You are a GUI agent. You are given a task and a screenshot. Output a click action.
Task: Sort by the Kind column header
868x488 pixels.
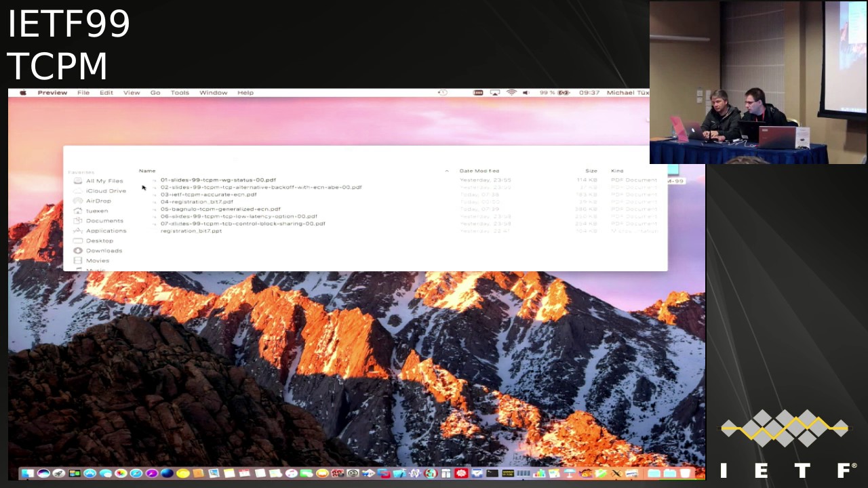click(x=617, y=171)
